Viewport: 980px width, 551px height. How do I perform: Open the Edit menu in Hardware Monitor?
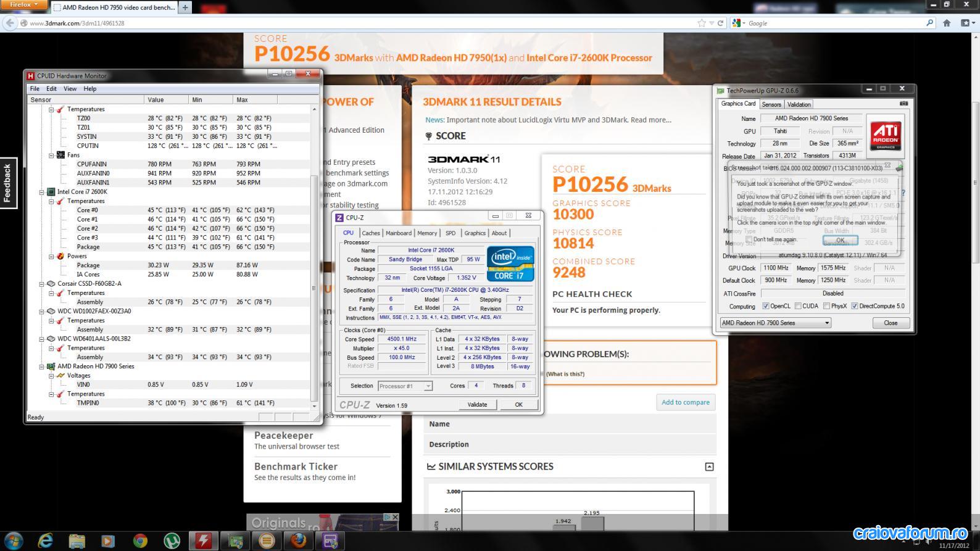pos(51,89)
